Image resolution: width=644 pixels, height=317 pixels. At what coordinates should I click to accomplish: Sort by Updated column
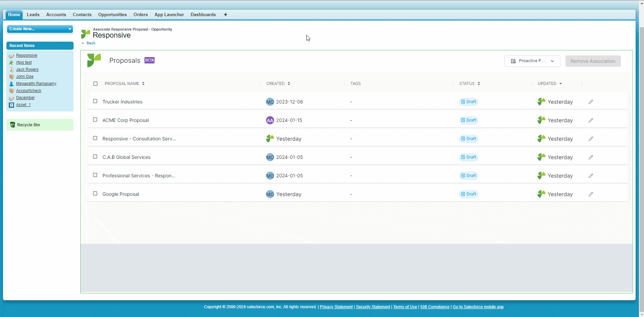coord(550,84)
